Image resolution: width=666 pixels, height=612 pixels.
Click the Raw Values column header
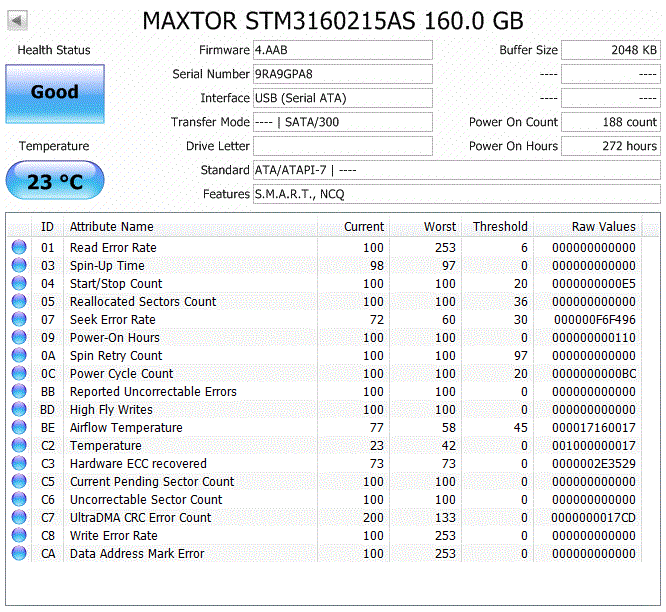[x=603, y=227]
